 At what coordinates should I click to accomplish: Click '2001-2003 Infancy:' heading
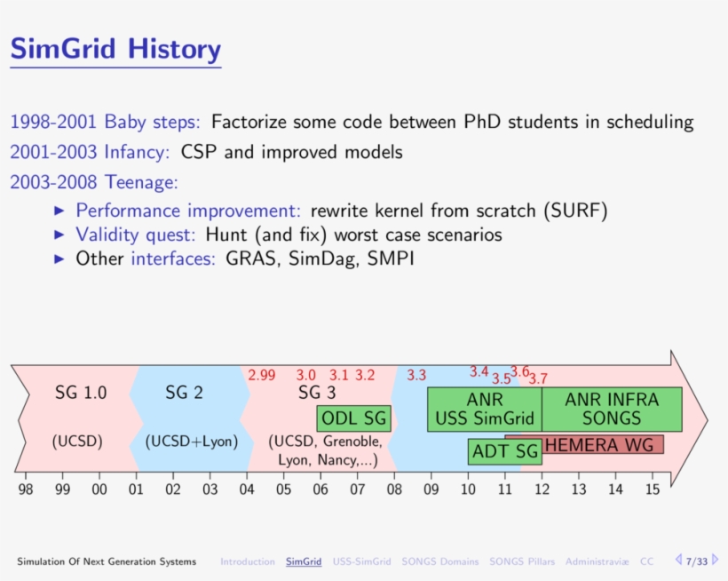pyautogui.click(x=90, y=152)
